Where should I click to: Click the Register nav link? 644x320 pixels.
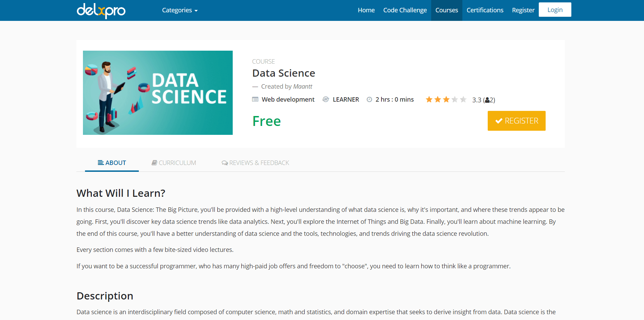click(x=523, y=10)
